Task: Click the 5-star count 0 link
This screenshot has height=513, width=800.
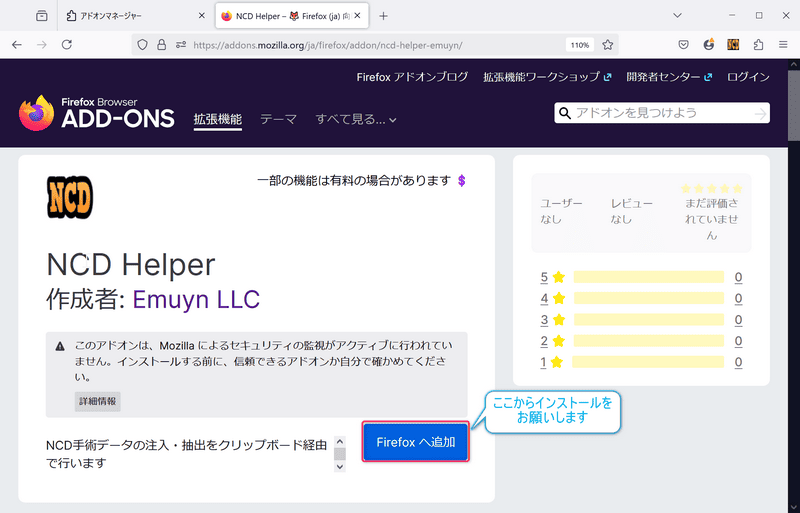Action: pyautogui.click(x=738, y=277)
